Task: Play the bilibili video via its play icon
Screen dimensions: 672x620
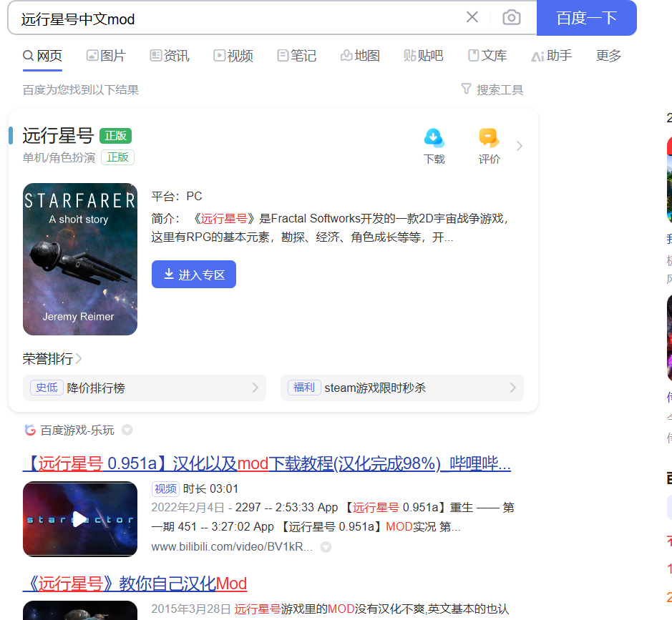Action: (x=79, y=518)
